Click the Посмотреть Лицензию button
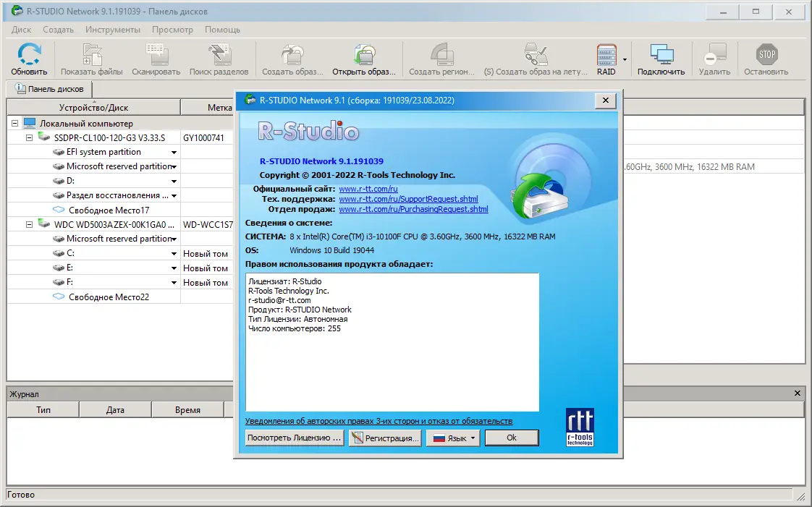The width and height of the screenshot is (812, 507). click(x=294, y=438)
